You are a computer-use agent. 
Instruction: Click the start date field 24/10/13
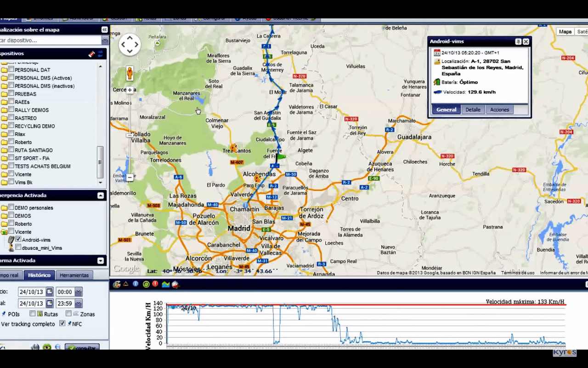coord(32,292)
